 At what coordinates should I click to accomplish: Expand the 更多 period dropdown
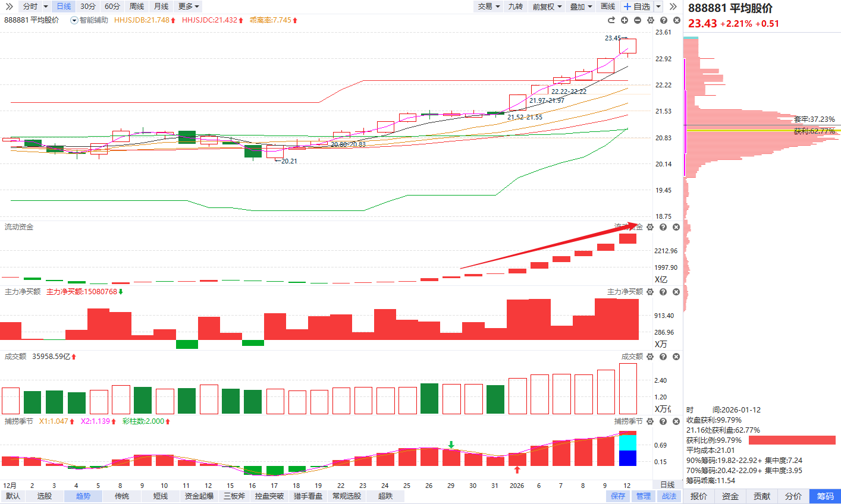189,7
